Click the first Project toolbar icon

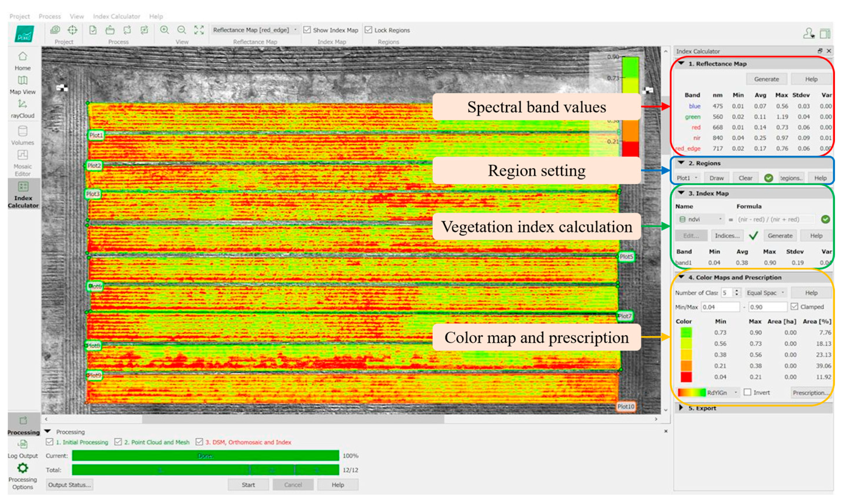coord(55,30)
